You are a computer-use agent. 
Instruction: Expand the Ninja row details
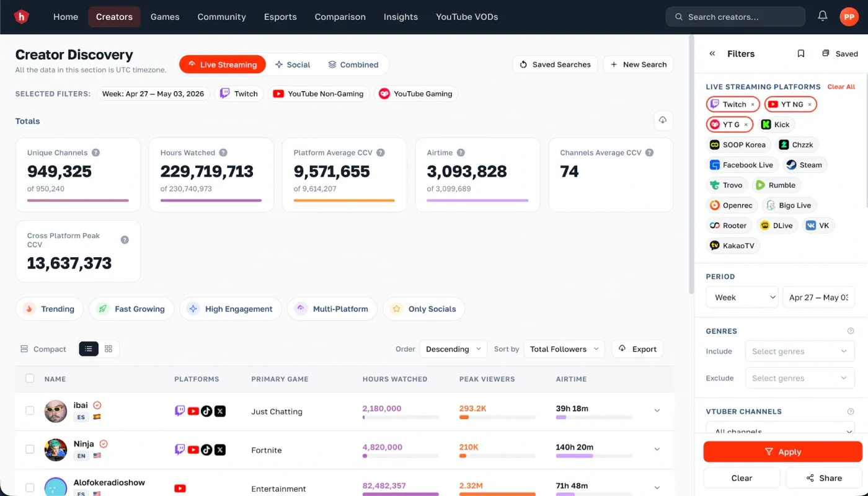pos(657,449)
